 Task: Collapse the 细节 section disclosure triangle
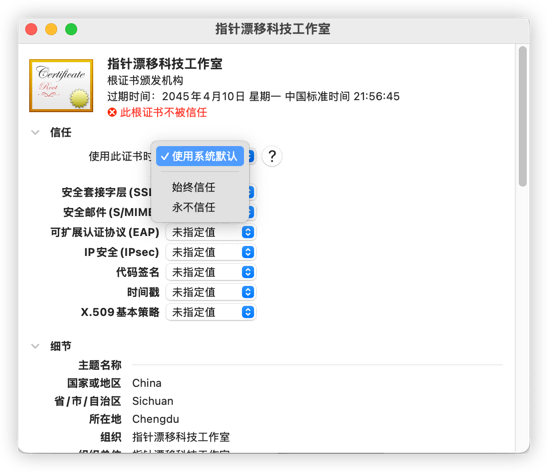pyautogui.click(x=35, y=346)
